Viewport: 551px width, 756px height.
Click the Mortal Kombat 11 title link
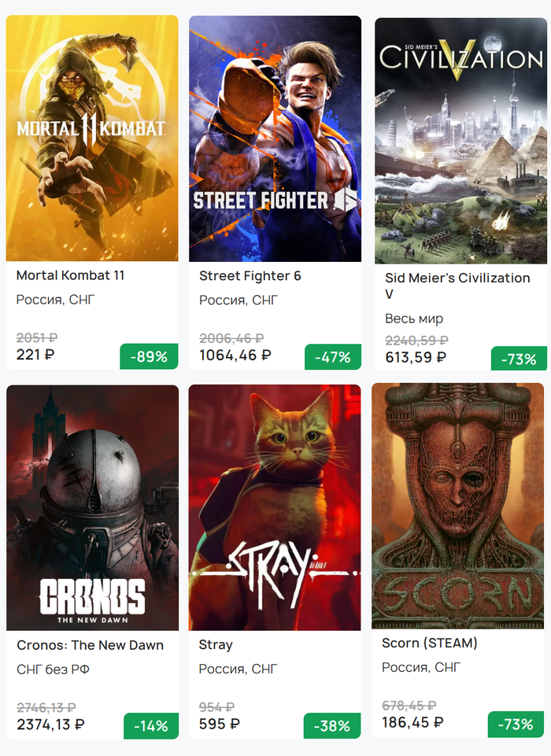click(x=71, y=275)
